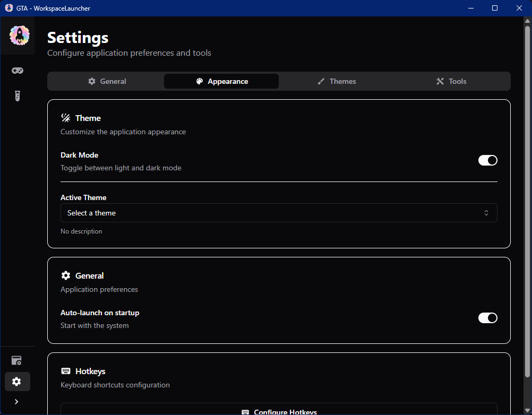
Task: Open the Select a theme dropdown
Action: [279, 212]
